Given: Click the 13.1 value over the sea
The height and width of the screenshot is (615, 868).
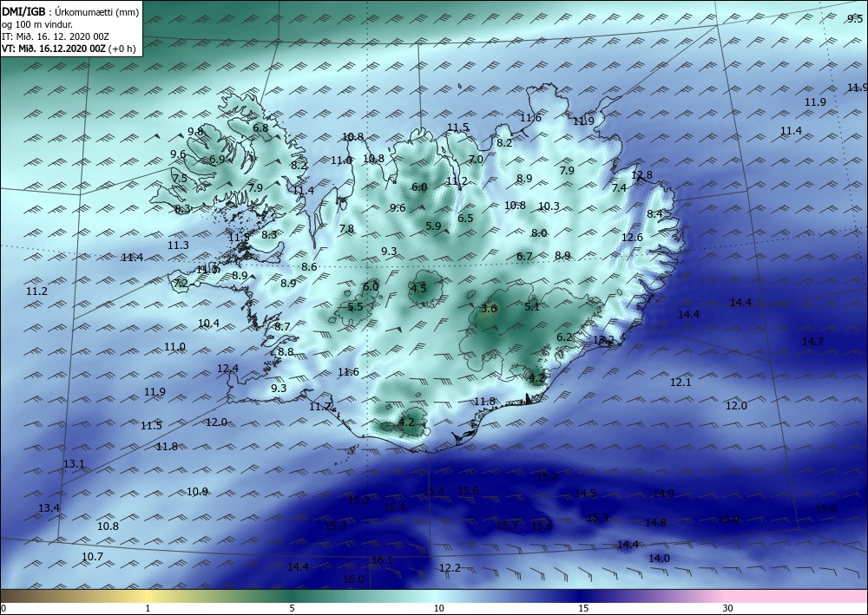Looking at the screenshot, I should click(x=74, y=463).
